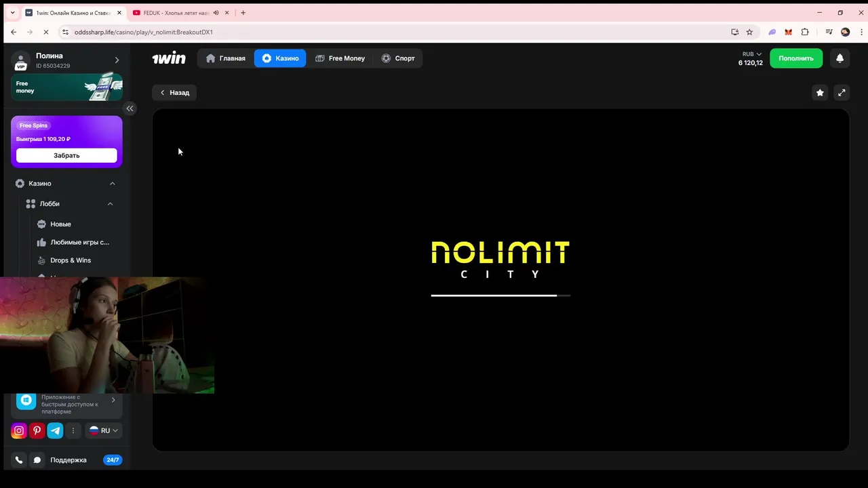Open the app download icon in sidebar
The image size is (868, 488).
click(x=26, y=401)
